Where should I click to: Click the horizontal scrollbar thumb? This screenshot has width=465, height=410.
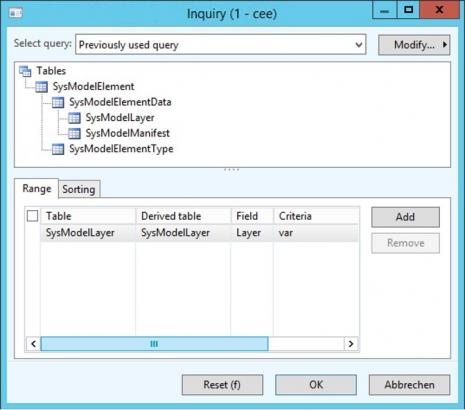(154, 344)
